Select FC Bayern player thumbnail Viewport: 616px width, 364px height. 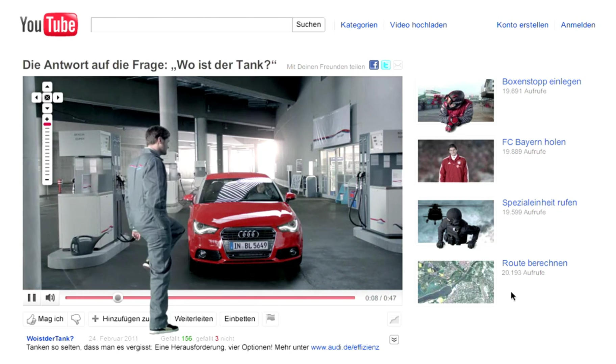pyautogui.click(x=456, y=161)
